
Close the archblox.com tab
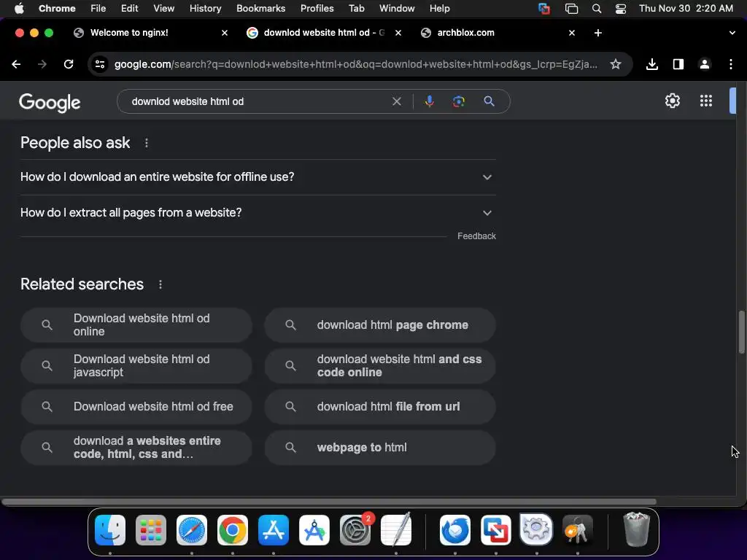click(572, 33)
